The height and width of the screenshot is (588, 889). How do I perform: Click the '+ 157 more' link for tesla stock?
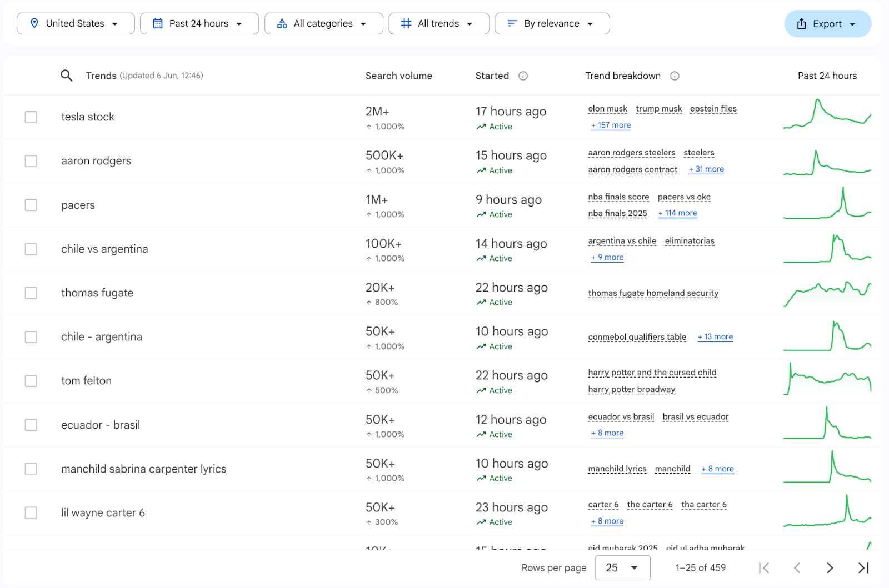coord(611,125)
